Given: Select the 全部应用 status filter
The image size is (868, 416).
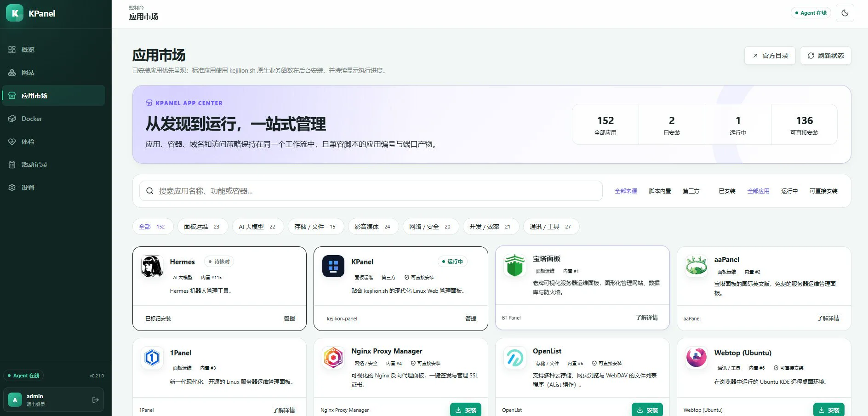Looking at the screenshot, I should (758, 191).
